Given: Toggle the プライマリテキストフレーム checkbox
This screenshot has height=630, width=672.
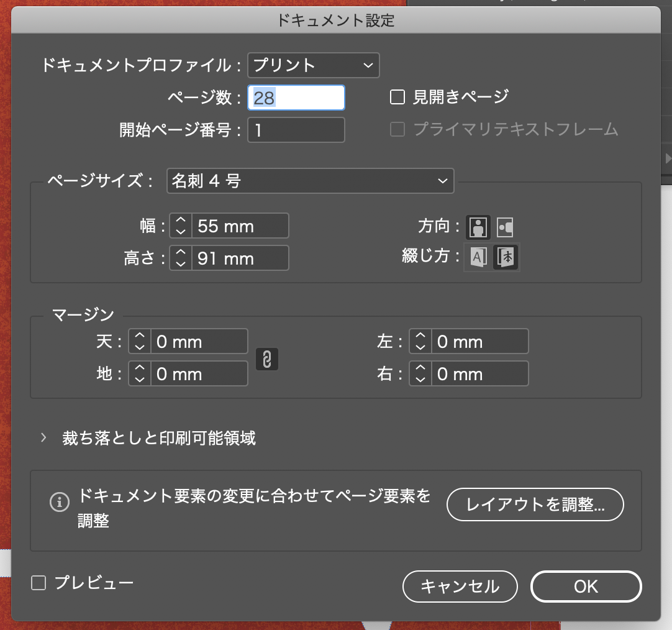Looking at the screenshot, I should [397, 129].
